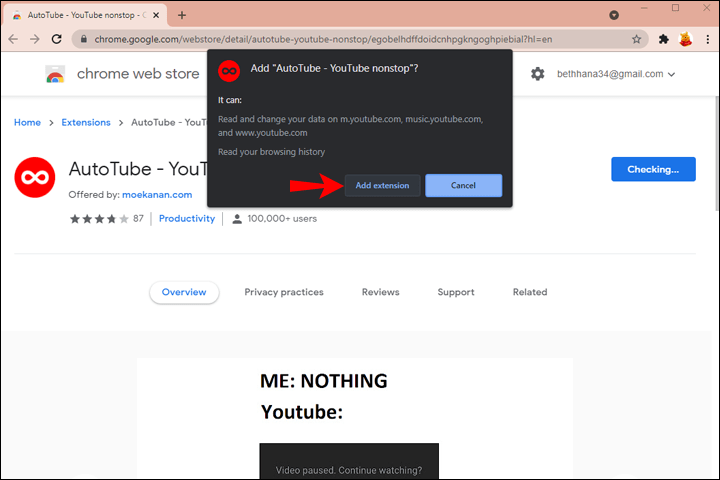
Task: Cancel the extension install dialog
Action: 463,186
